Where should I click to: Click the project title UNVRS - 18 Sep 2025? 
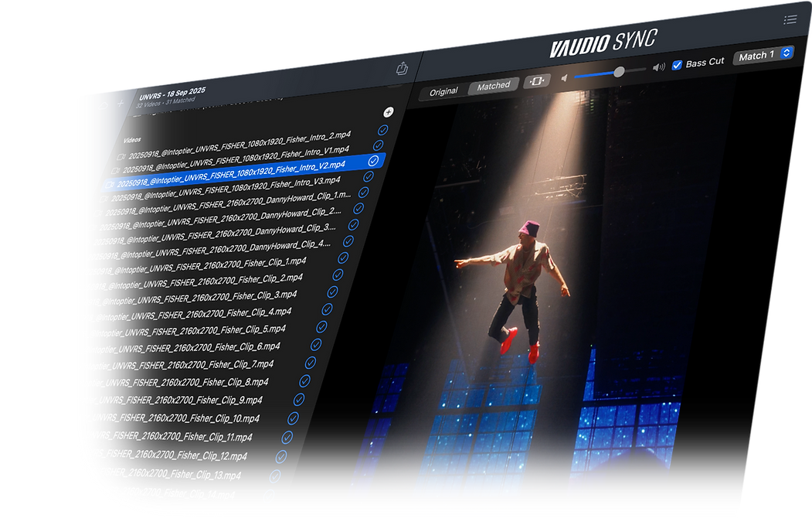coord(172,94)
